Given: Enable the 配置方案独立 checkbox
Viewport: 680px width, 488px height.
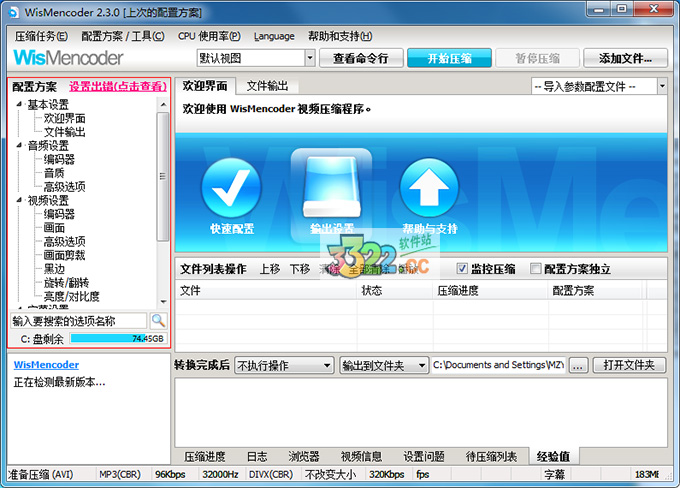Looking at the screenshot, I should coord(536,269).
